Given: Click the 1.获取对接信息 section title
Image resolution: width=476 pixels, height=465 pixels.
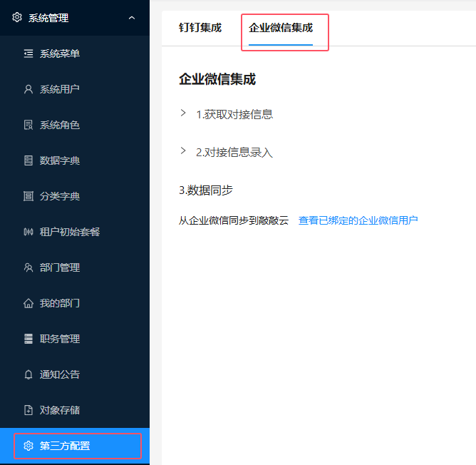Looking at the screenshot, I should pos(234,115).
